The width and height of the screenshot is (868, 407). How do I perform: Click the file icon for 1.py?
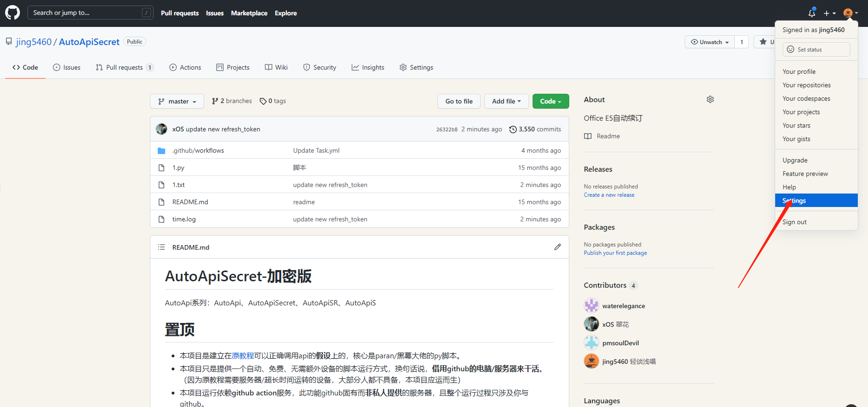(x=161, y=168)
